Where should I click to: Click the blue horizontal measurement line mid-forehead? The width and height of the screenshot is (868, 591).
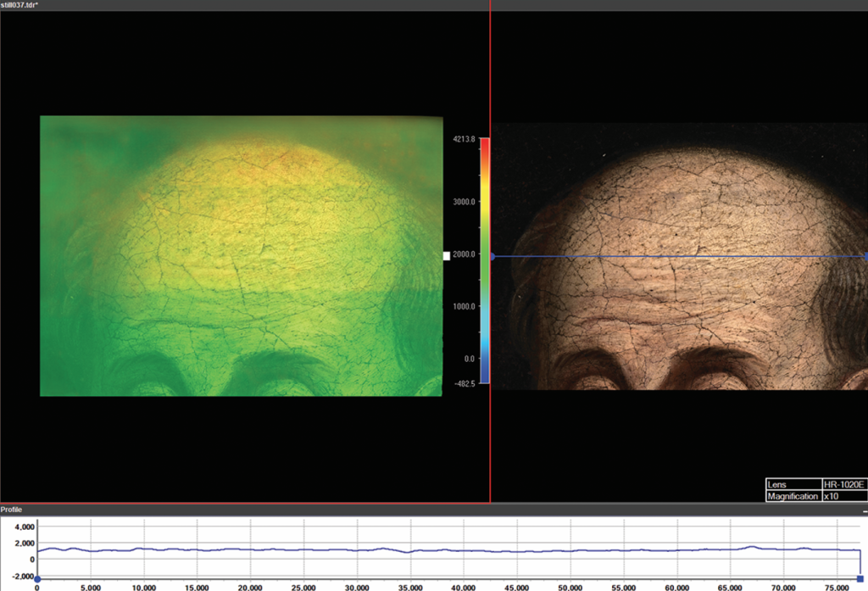tap(678, 256)
